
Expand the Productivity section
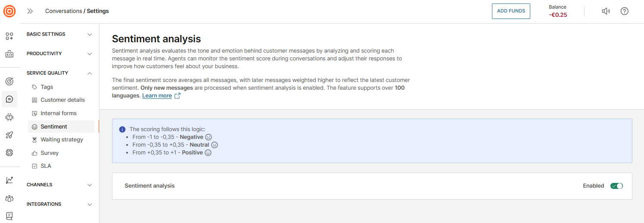pyautogui.click(x=59, y=54)
